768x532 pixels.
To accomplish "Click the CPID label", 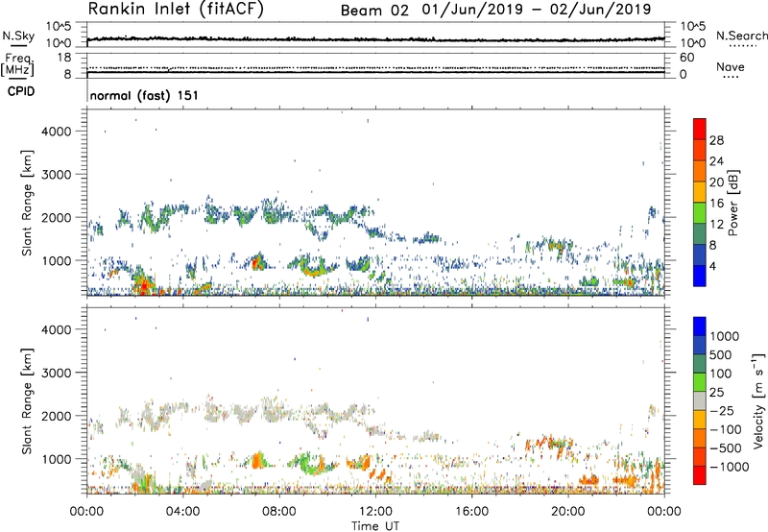I will point(21,91).
